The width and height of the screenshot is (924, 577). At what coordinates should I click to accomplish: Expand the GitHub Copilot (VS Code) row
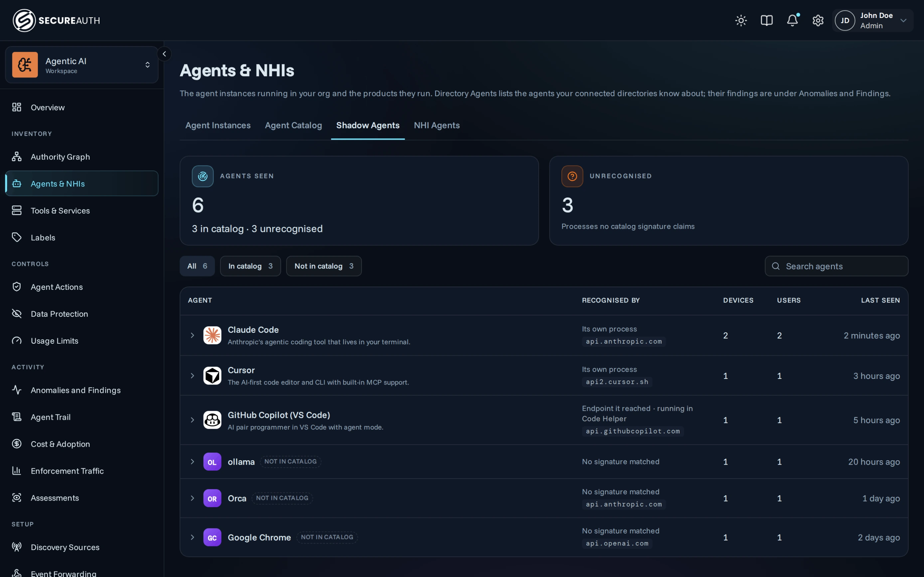click(193, 420)
